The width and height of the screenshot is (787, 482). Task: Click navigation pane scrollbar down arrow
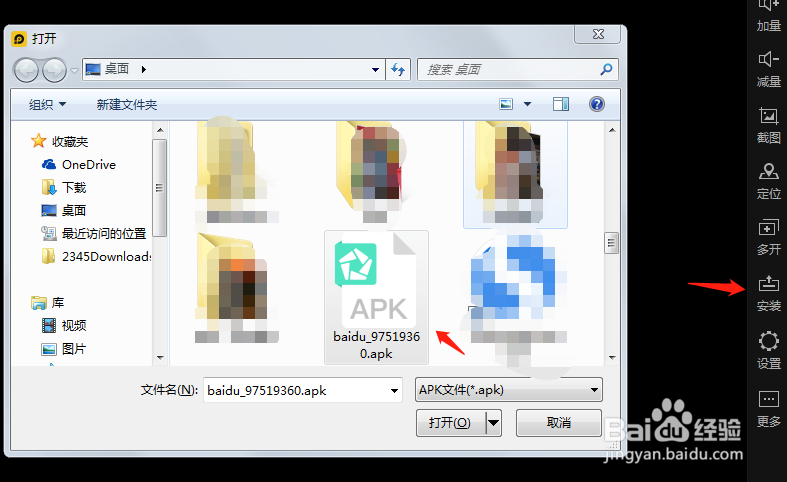(x=160, y=357)
